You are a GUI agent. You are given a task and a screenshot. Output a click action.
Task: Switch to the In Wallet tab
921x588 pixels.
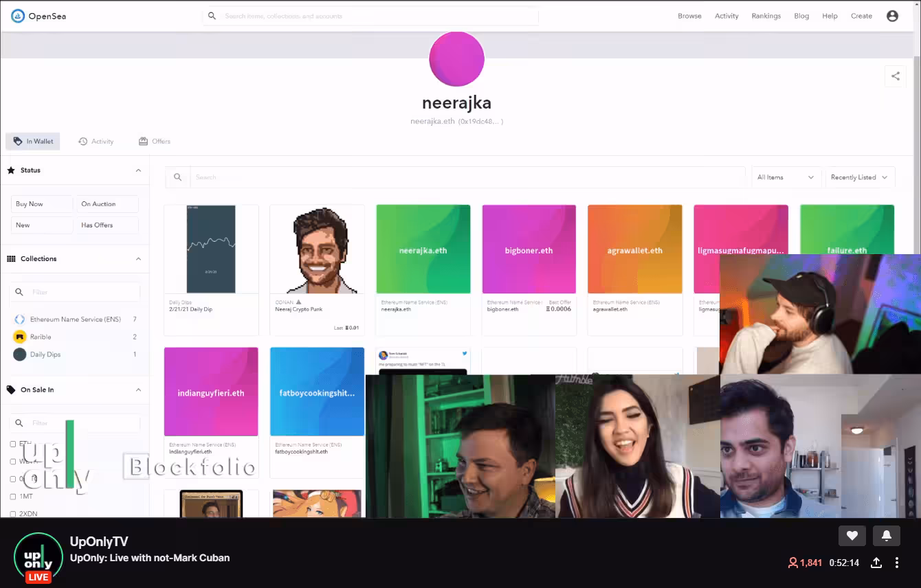33,142
